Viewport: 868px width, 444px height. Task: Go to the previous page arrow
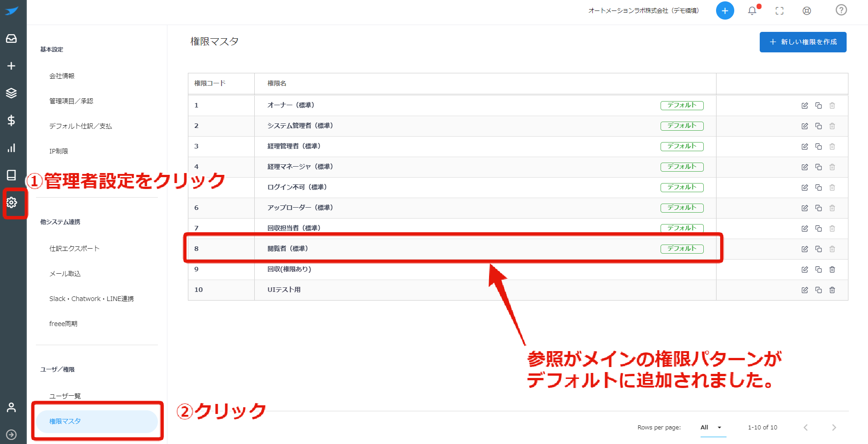[x=806, y=428]
